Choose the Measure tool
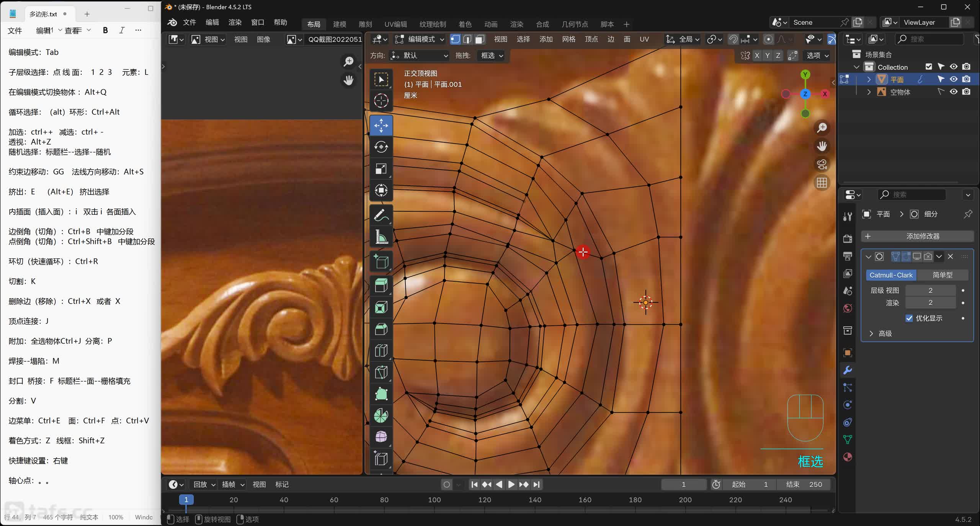The width and height of the screenshot is (980, 526). pyautogui.click(x=381, y=237)
